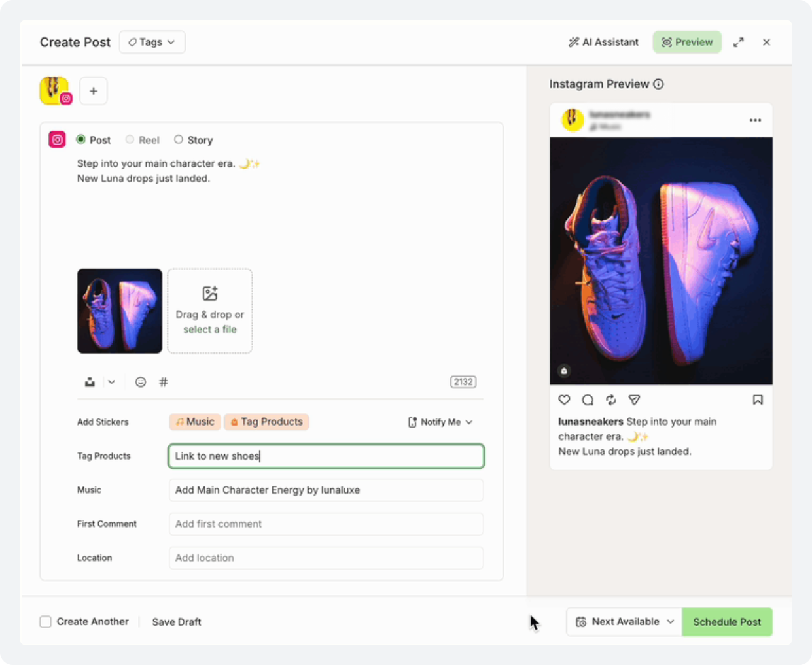The height and width of the screenshot is (665, 812).
Task: Click the calendar icon beside Next Available
Action: (581, 622)
